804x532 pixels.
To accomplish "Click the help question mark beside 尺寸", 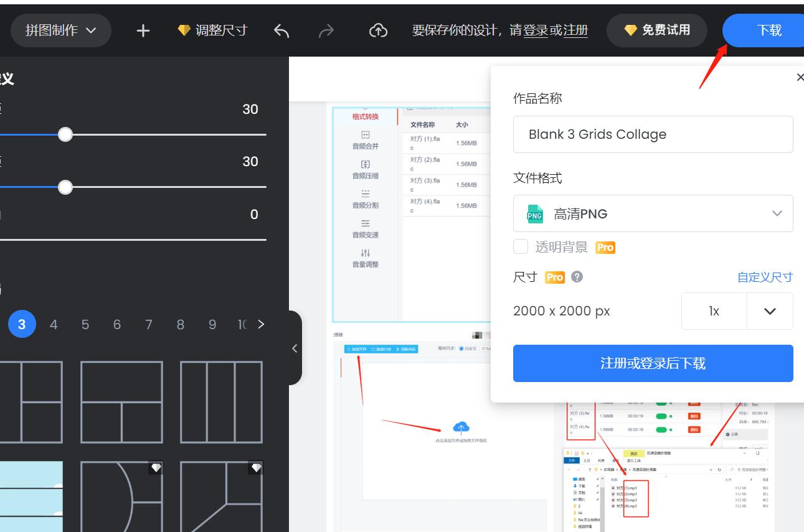I will coord(576,277).
